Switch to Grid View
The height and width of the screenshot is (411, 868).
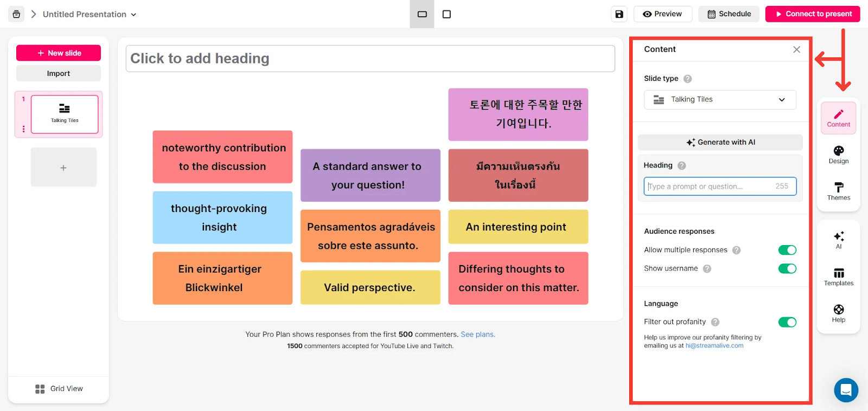click(59, 389)
